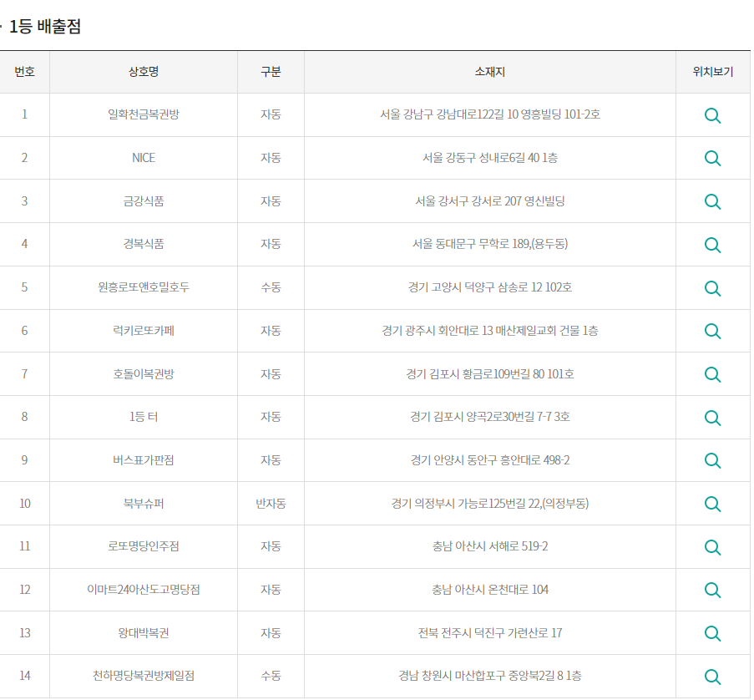Show location of 왕대박복권
This screenshot has height=700, width=754.
712,633
